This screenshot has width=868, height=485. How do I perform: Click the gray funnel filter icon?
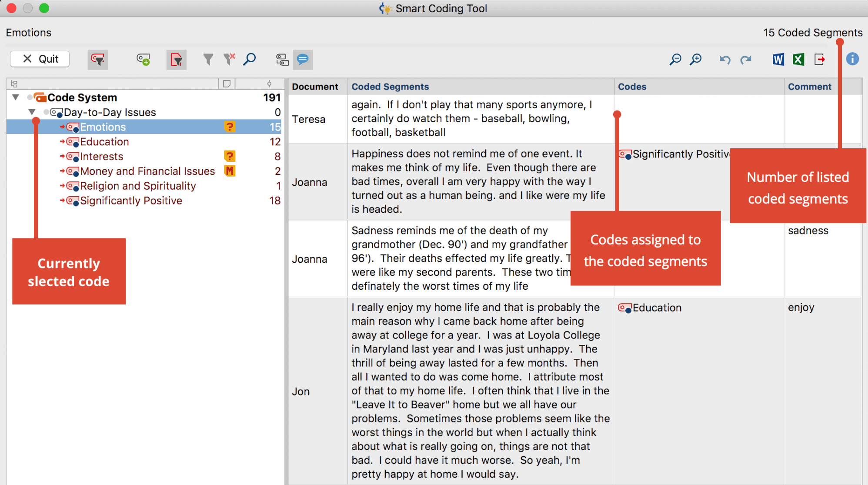tap(208, 59)
